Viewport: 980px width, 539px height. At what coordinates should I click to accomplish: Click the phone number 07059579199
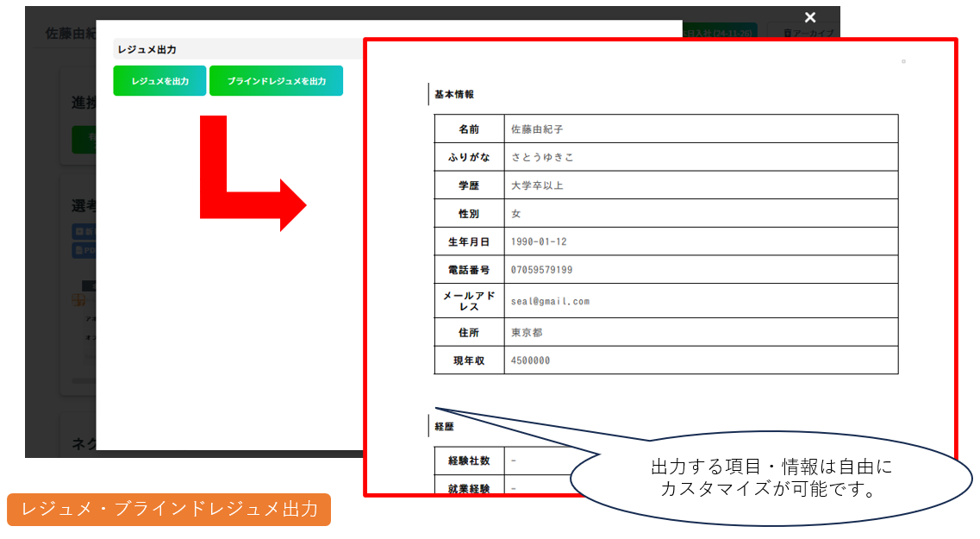point(541,270)
